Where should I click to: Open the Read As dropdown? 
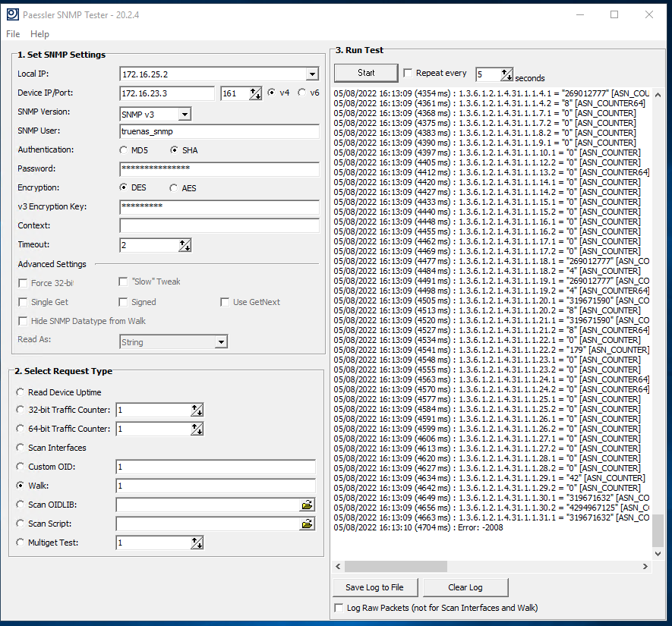tap(221, 341)
